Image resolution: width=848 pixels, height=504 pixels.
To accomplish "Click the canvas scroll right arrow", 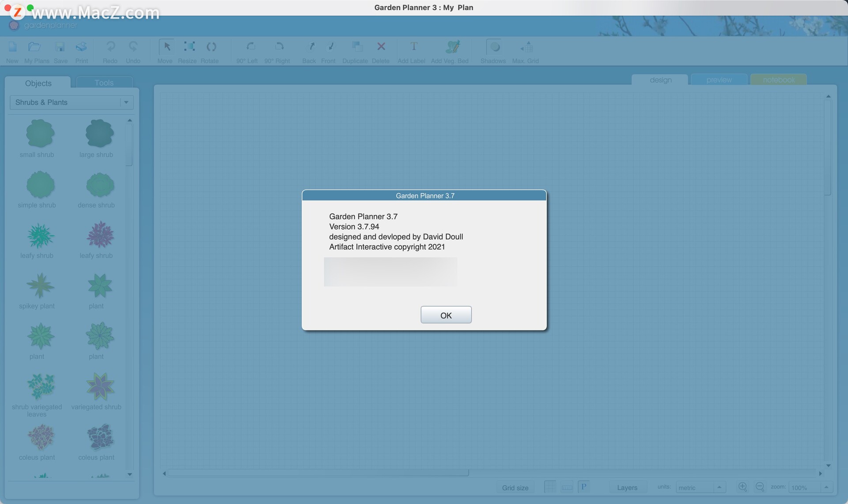I will pos(820,474).
